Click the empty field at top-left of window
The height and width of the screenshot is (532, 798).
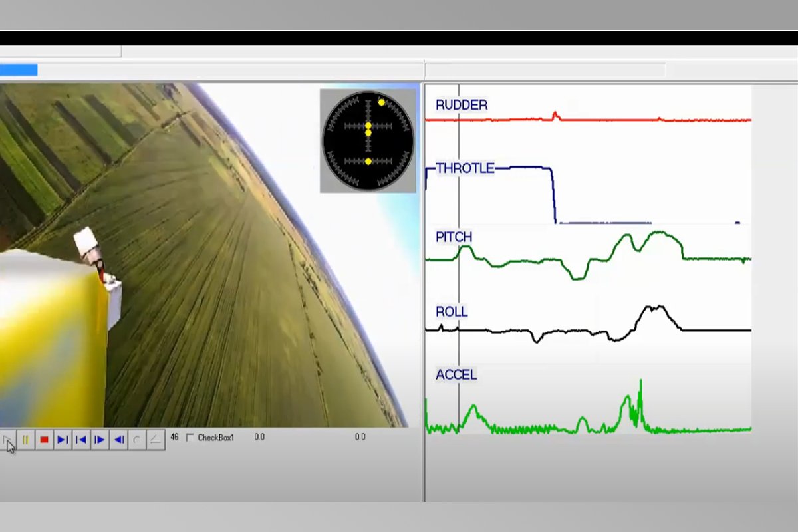60,52
